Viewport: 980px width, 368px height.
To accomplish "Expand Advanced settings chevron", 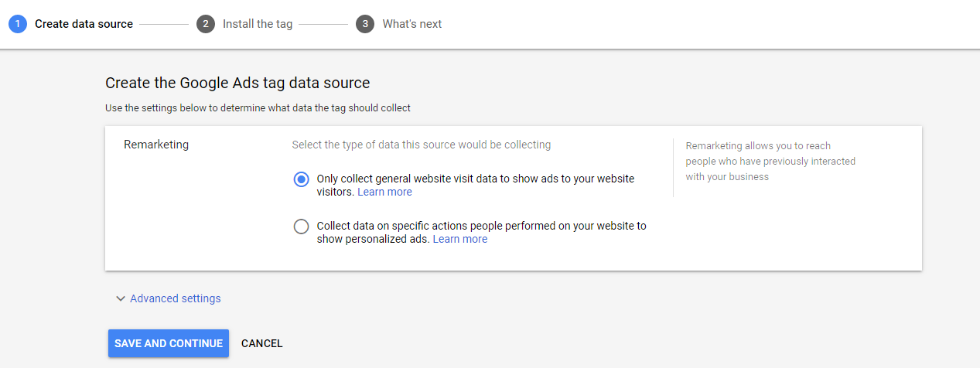I will pyautogui.click(x=121, y=298).
